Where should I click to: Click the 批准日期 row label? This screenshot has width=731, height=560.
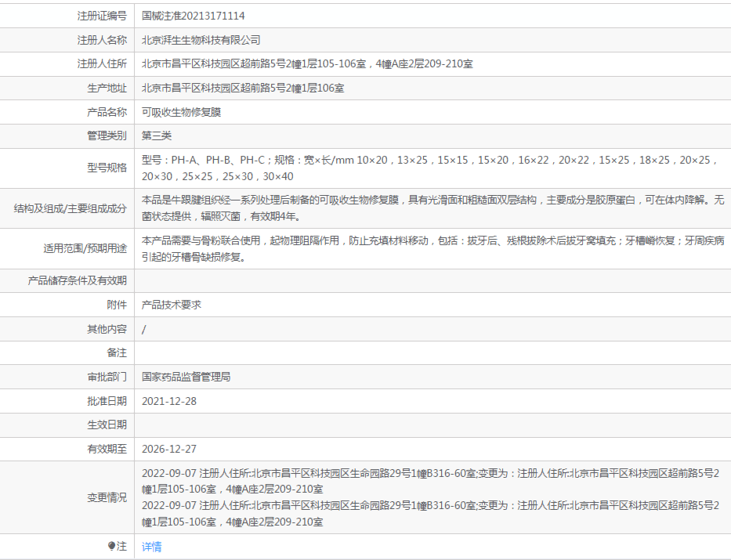click(x=107, y=401)
